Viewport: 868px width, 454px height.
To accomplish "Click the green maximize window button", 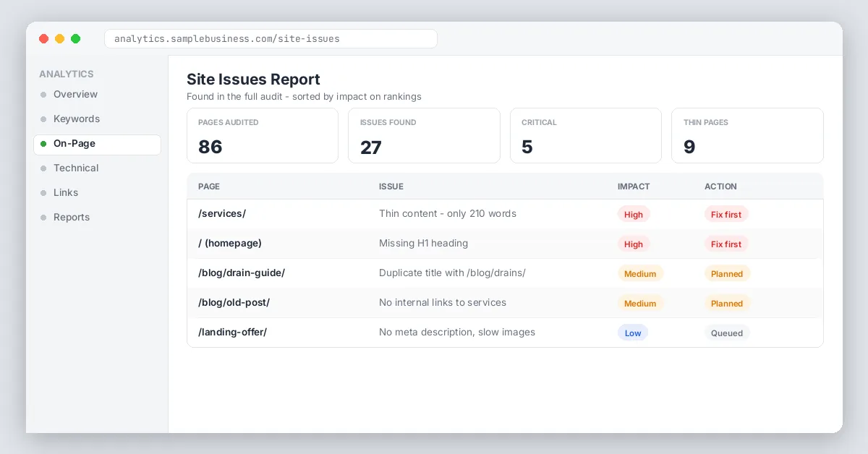I will click(x=75, y=38).
